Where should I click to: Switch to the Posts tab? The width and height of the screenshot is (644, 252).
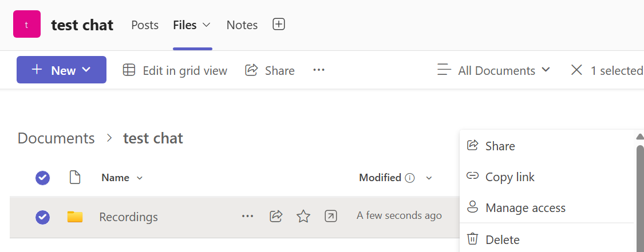pos(145,25)
